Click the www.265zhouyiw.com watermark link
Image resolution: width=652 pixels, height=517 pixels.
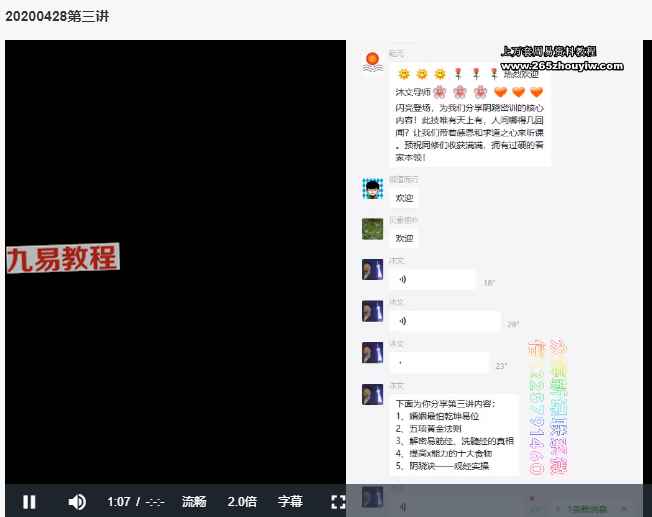(x=564, y=66)
